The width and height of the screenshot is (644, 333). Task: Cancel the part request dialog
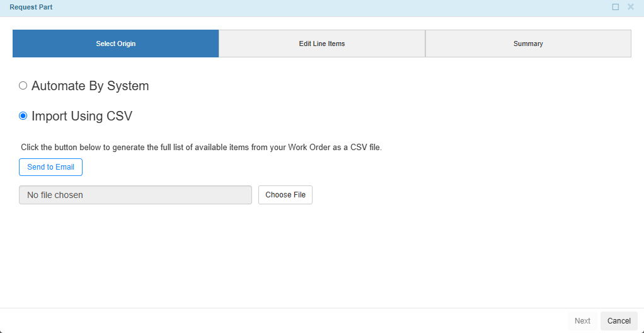coord(619,321)
